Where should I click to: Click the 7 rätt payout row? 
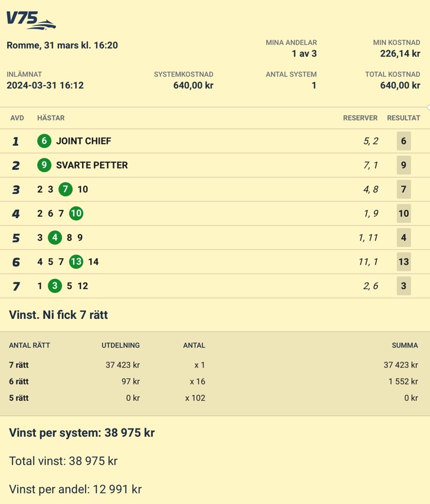(x=214, y=365)
